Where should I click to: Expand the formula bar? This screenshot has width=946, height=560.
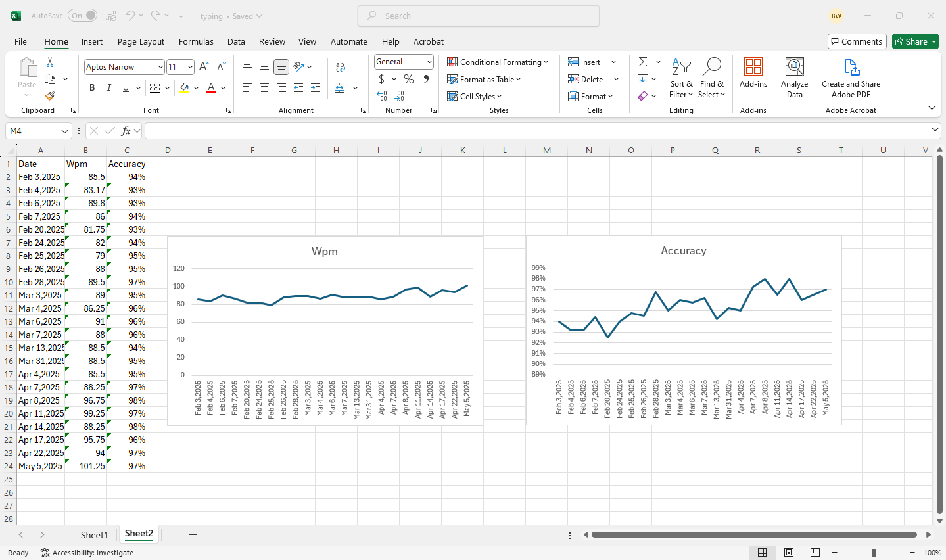935,130
